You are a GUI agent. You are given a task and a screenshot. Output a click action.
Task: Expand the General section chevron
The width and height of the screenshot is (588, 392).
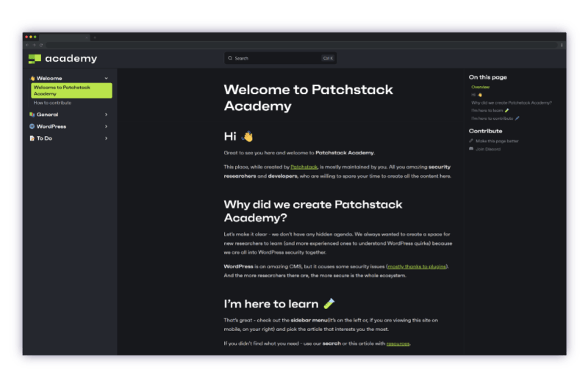[106, 115]
